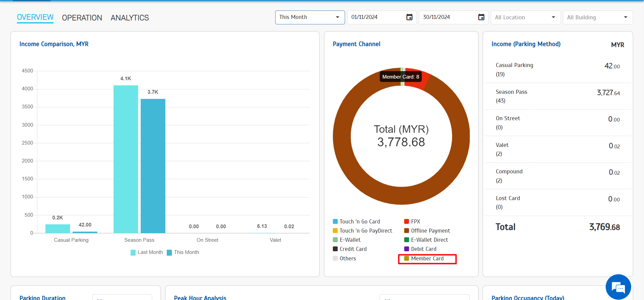Toggle the Last Month series legend

(147, 252)
